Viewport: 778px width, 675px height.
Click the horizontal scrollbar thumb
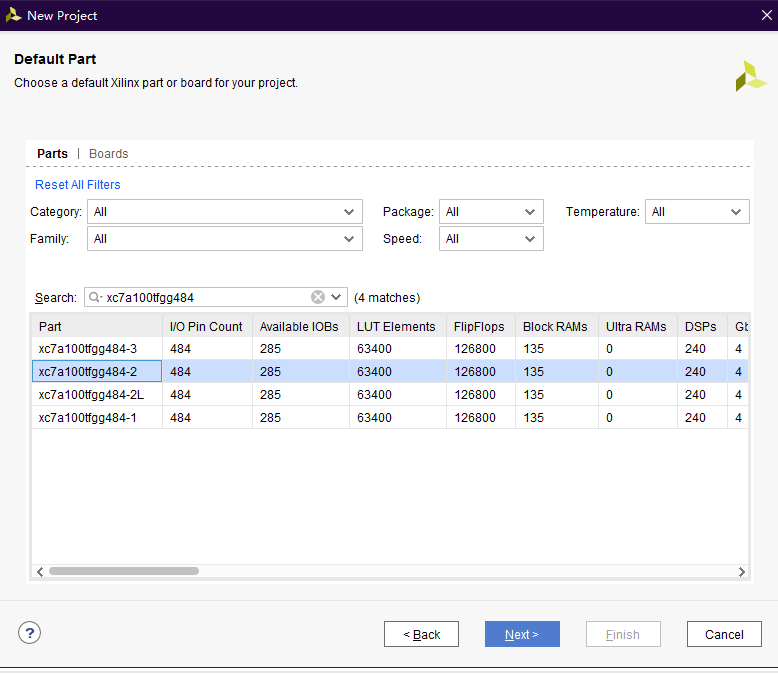coord(124,571)
